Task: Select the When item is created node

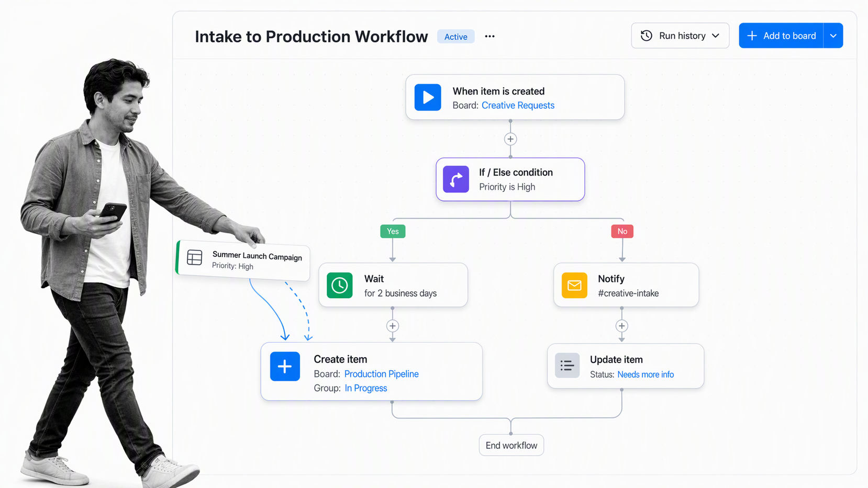Action: click(515, 97)
